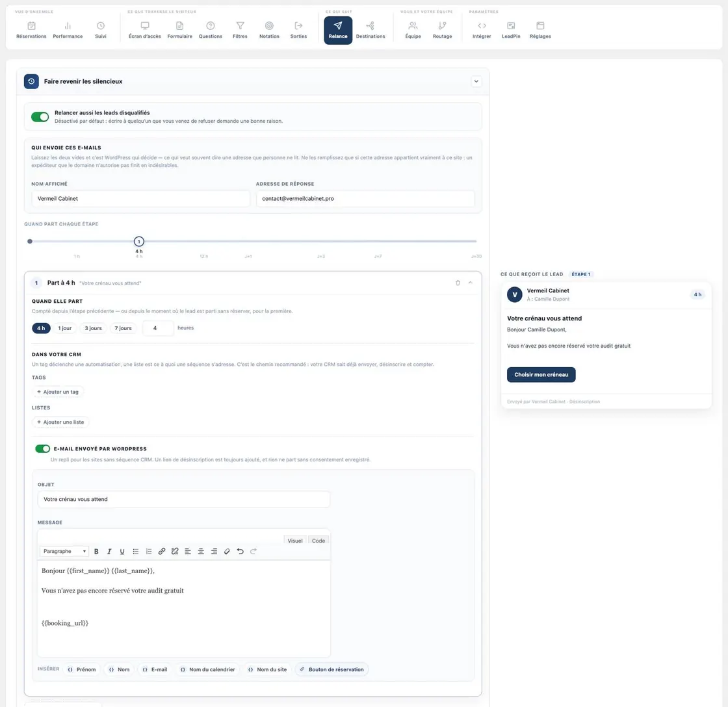Open the Formulaire page
This screenshot has width=728, height=707.
point(179,30)
